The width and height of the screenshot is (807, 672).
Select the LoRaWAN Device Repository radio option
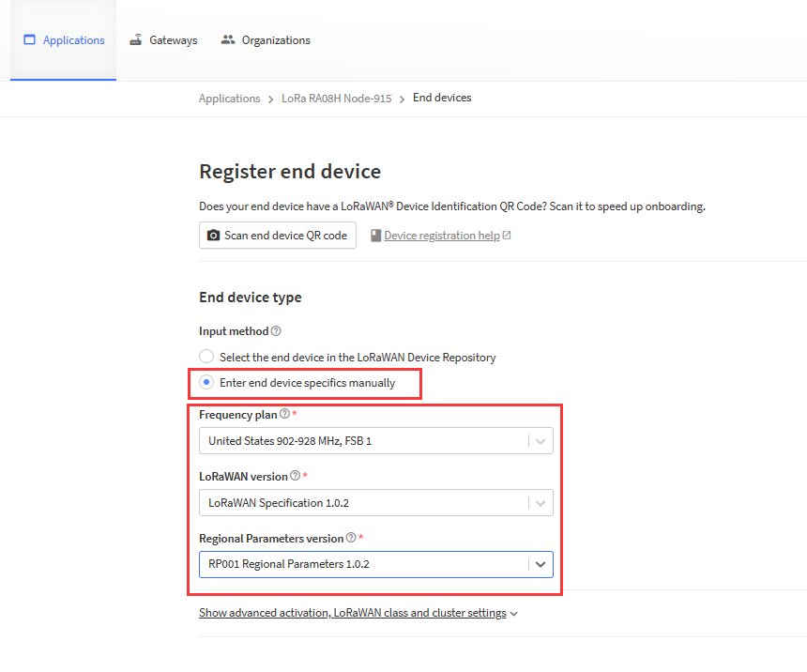tap(206, 358)
